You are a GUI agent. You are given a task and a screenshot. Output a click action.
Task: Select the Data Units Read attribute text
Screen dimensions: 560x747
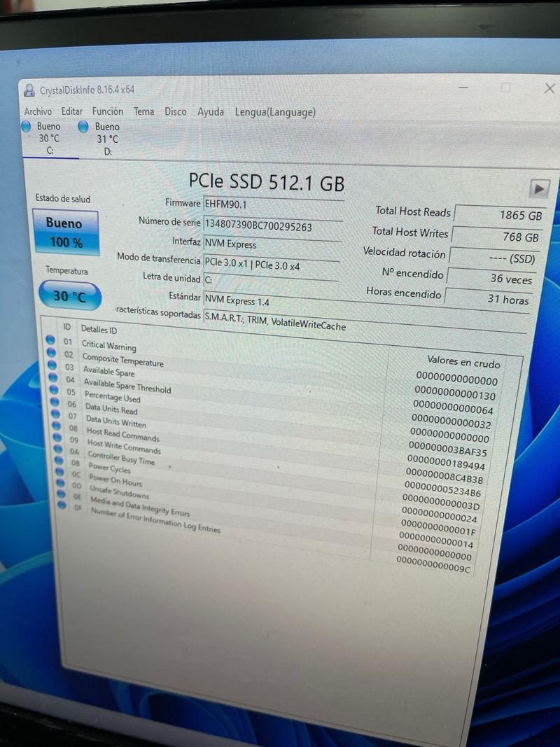(111, 408)
